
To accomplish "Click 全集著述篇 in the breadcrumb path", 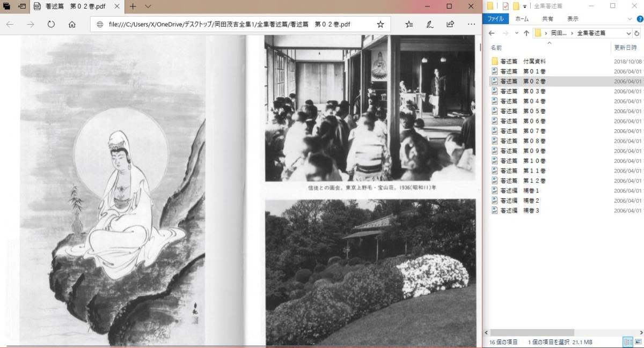I will click(591, 33).
